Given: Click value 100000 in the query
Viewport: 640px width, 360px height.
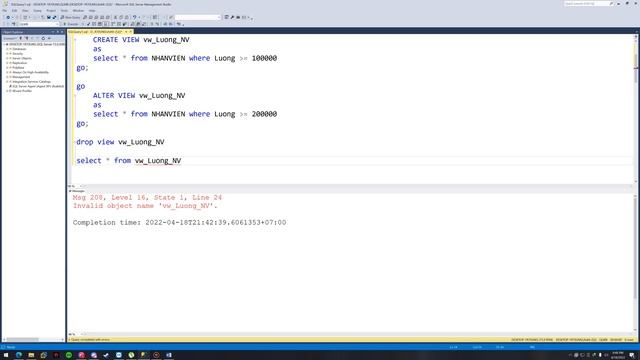Looking at the screenshot, I should (x=264, y=58).
